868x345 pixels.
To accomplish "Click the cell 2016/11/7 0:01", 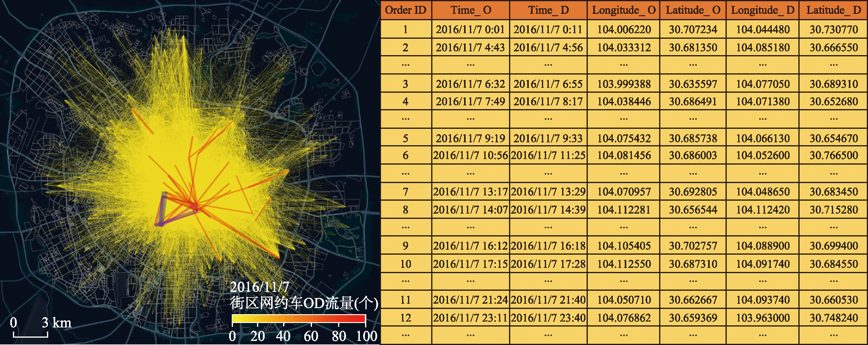I will (471, 29).
